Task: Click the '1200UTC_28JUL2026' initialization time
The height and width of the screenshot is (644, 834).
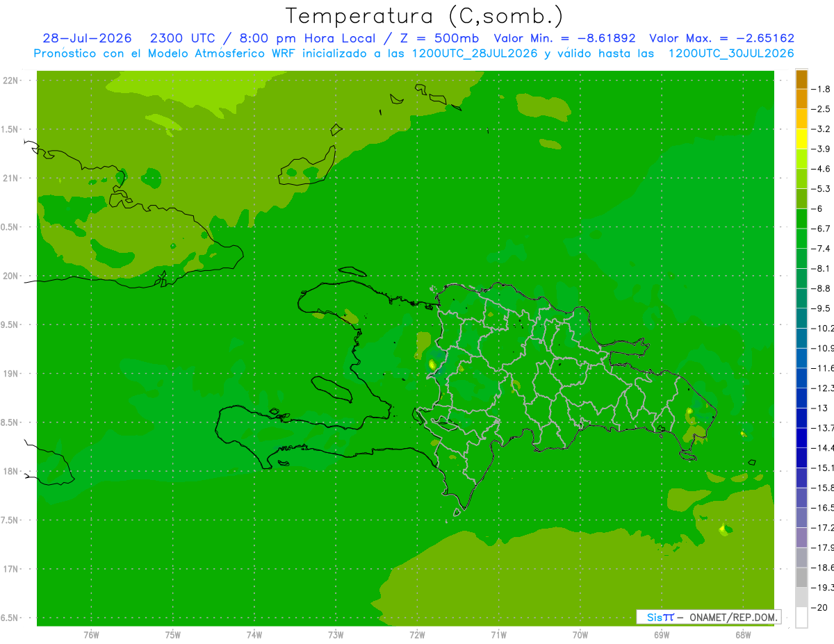Action: coord(475,53)
